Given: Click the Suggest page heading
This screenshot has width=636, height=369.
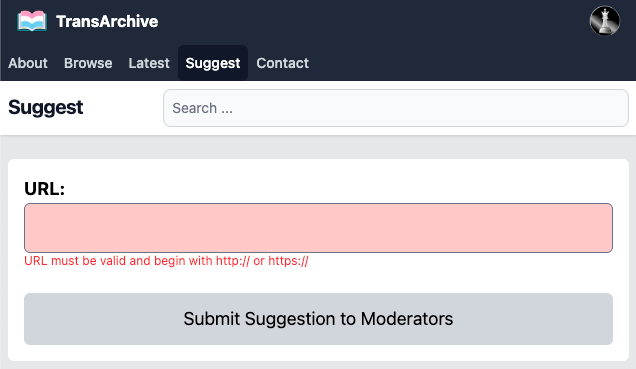Looking at the screenshot, I should (45, 108).
